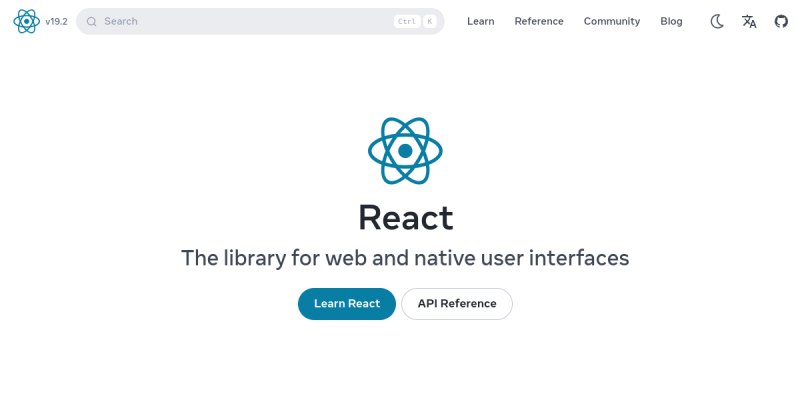Click the Learn React button
The image size is (800, 400).
[x=347, y=304]
